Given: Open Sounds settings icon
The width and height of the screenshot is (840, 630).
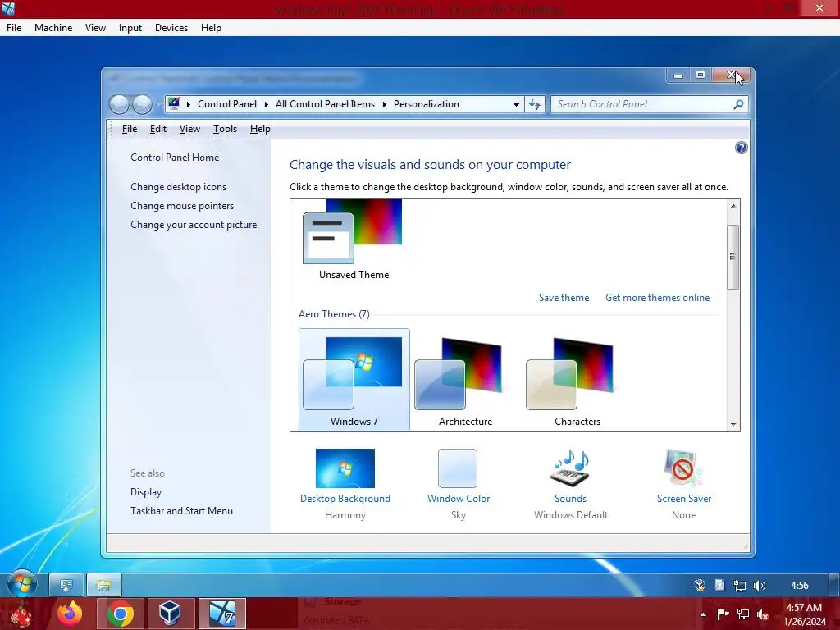Looking at the screenshot, I should click(571, 468).
